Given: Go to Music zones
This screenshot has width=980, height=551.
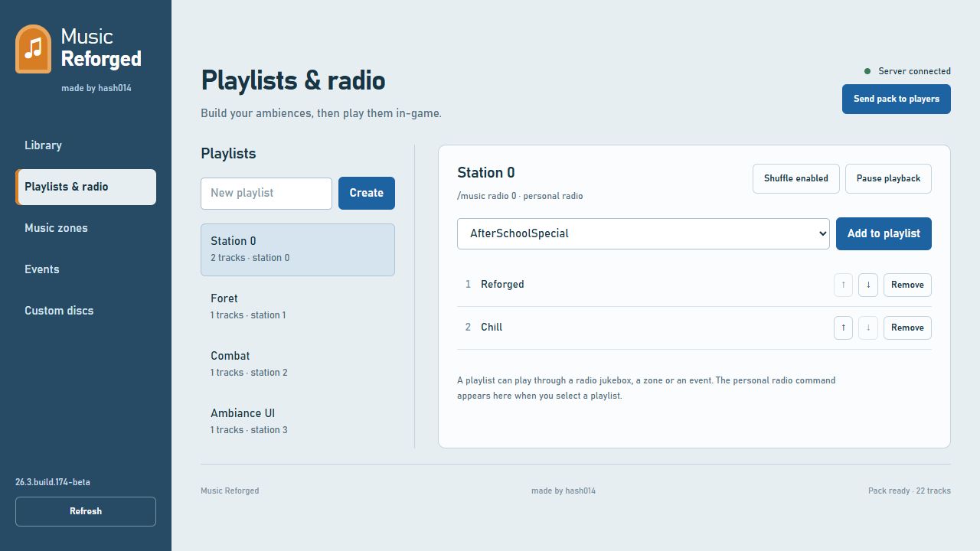Looking at the screenshot, I should (86, 228).
